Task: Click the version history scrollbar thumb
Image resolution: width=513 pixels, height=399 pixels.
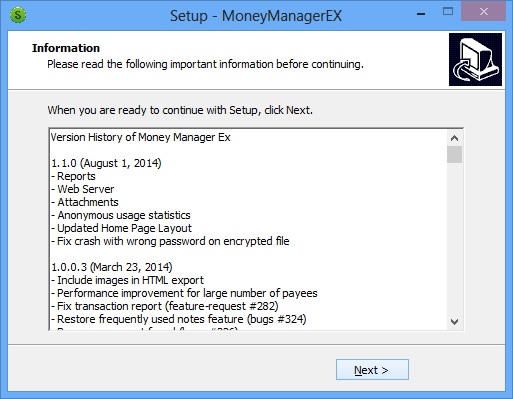Action: (454, 154)
